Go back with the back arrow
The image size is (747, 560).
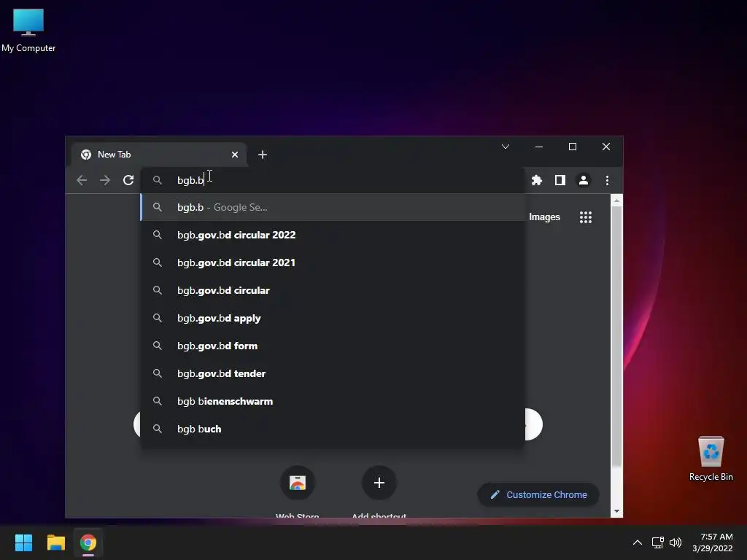pyautogui.click(x=82, y=181)
